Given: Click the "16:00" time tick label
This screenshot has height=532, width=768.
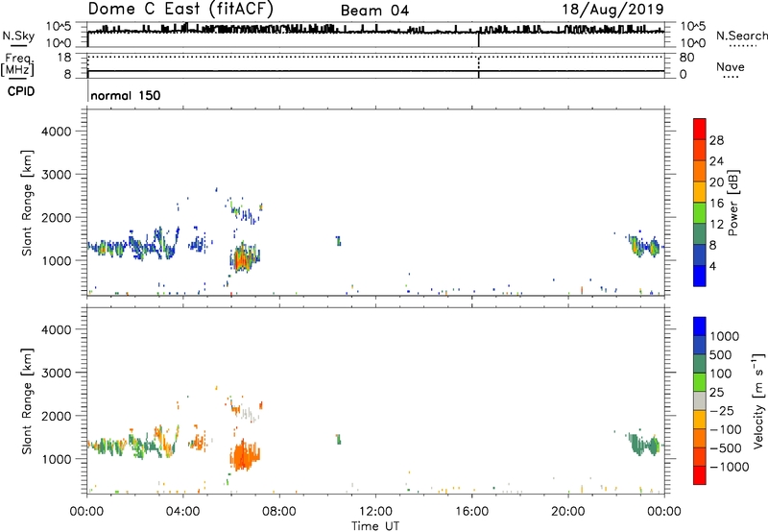Looking at the screenshot, I should [471, 512].
